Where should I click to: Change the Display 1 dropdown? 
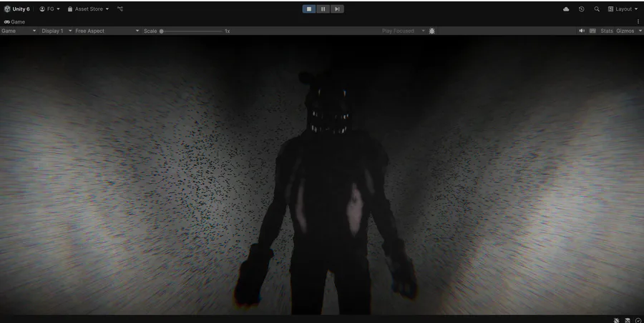[x=57, y=31]
